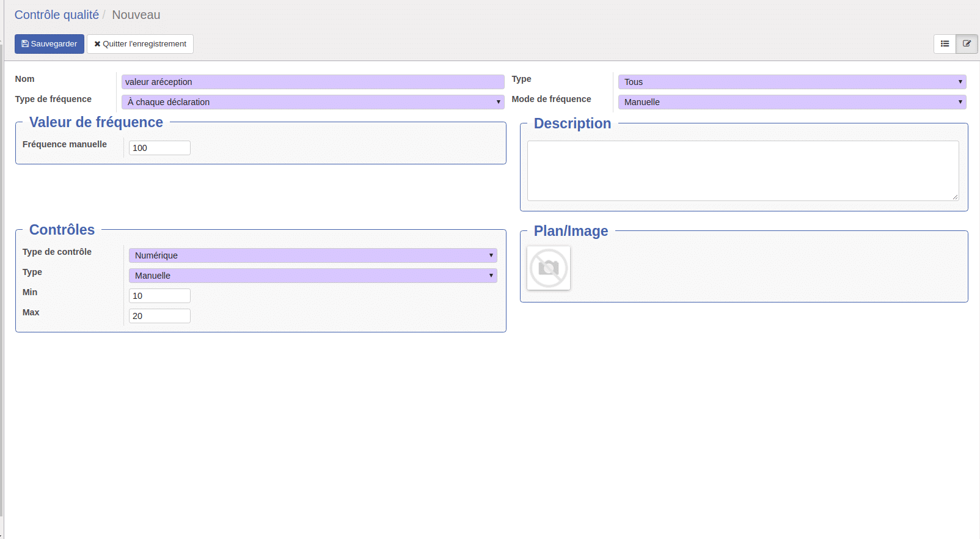
Task: Open the Mode de fréquence dropdown
Action: tap(792, 102)
